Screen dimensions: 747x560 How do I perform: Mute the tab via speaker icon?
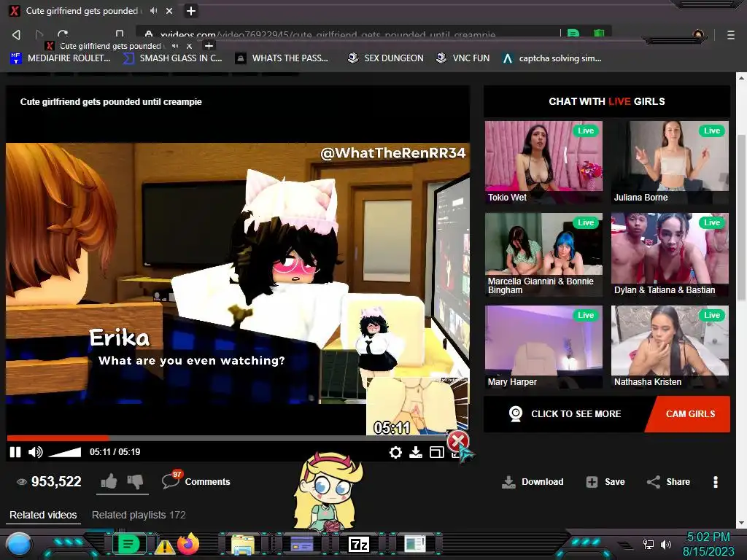pos(153,10)
